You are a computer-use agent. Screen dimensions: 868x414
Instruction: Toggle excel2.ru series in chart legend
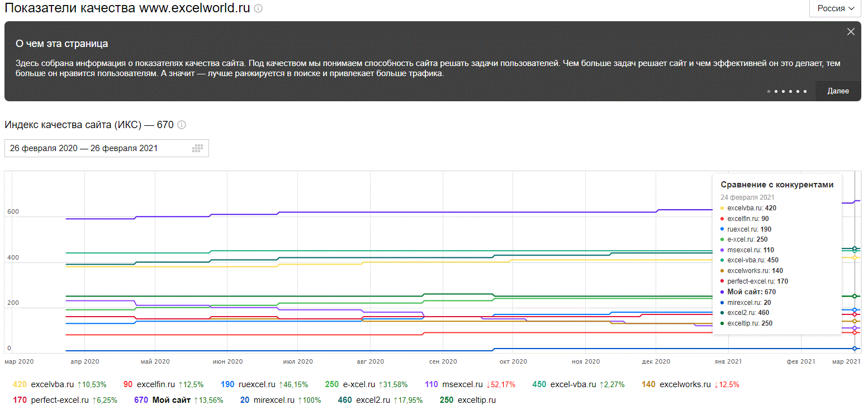[381, 400]
